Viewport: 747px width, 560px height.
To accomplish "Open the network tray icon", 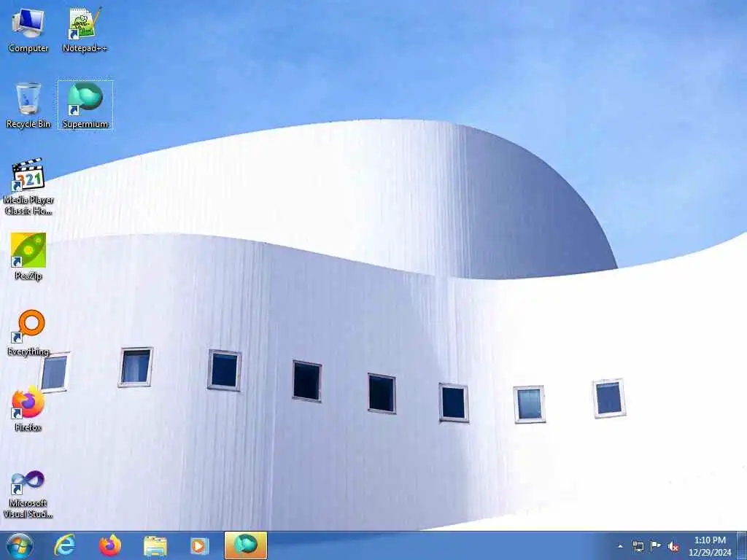I will (638, 546).
